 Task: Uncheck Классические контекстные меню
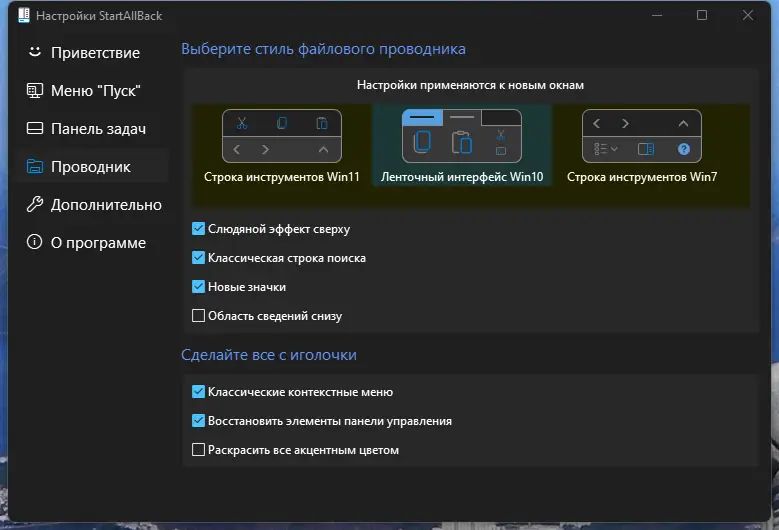198,391
